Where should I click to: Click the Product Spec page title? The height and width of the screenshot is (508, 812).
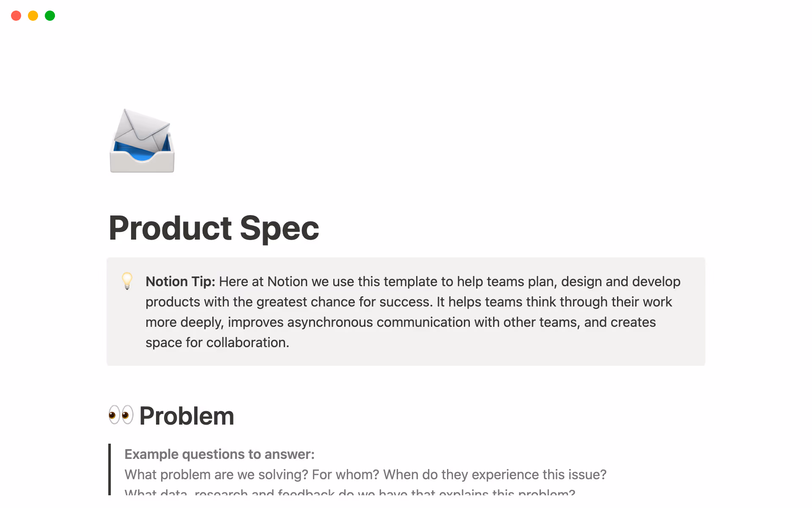tap(214, 229)
